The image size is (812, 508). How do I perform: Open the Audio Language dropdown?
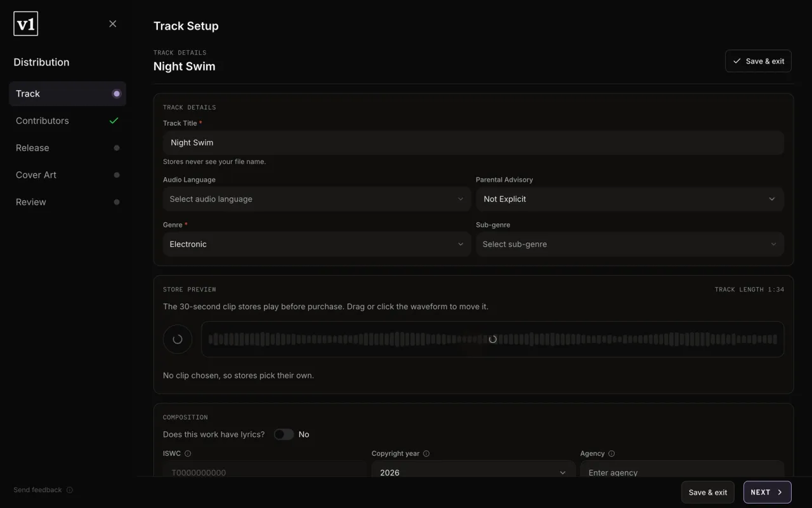pos(317,199)
